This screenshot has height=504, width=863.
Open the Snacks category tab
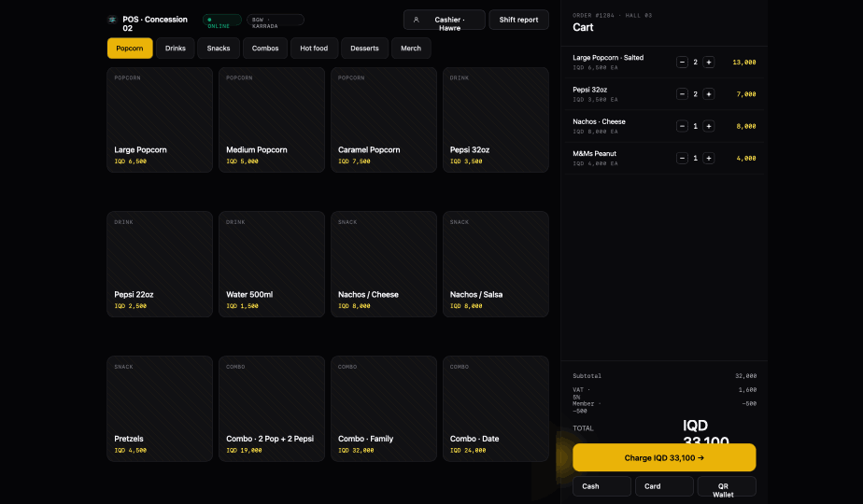point(219,49)
